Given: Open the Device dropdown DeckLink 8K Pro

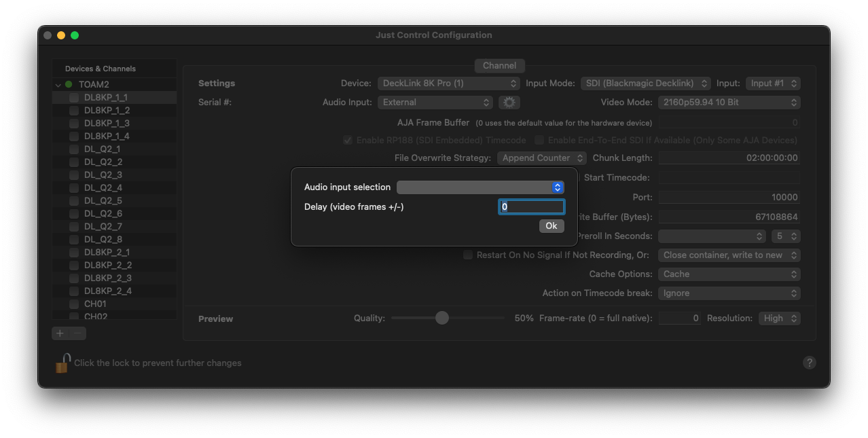Looking at the screenshot, I should pyautogui.click(x=449, y=84).
